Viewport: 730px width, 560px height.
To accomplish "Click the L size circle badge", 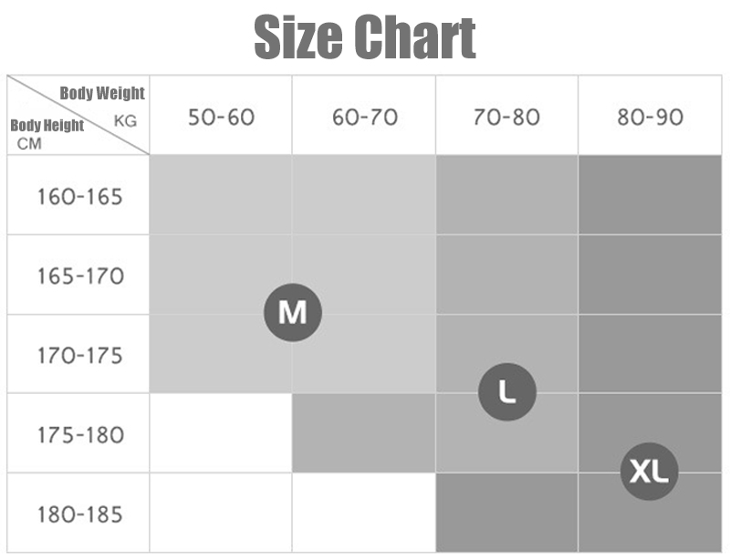I will pos(507,392).
